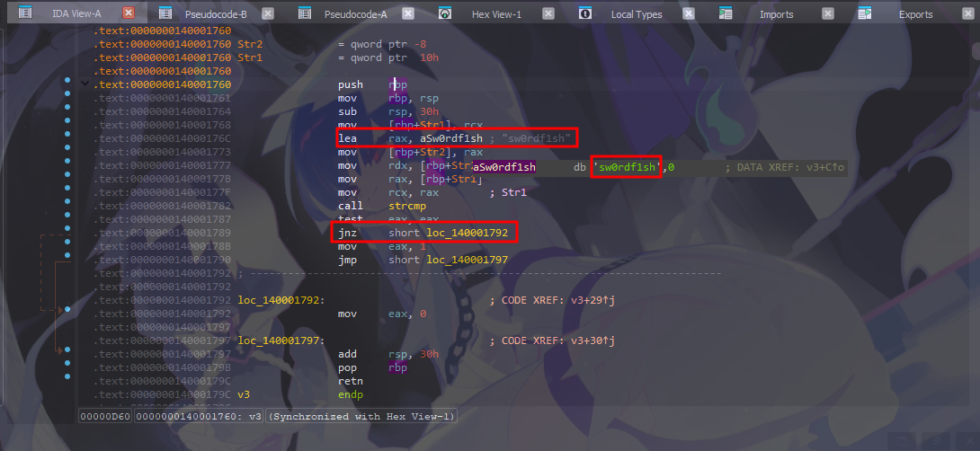Click address .text:0000000140001773

coord(163,153)
